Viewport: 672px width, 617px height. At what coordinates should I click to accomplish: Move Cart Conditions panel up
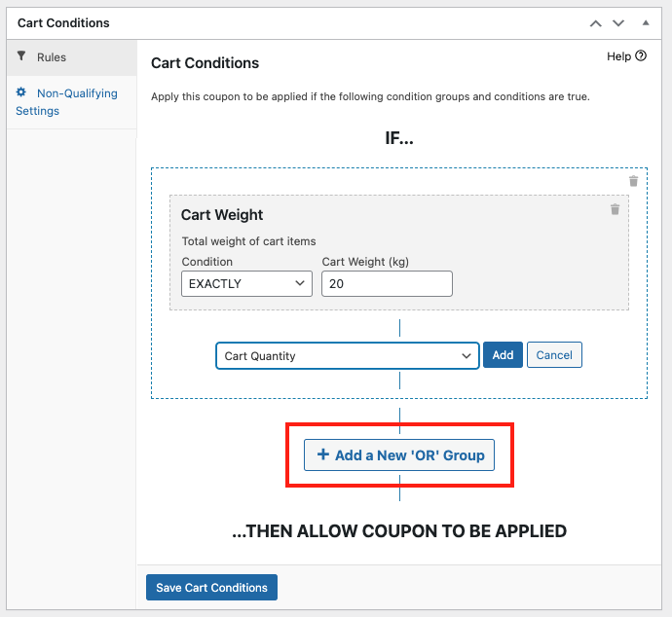point(596,23)
